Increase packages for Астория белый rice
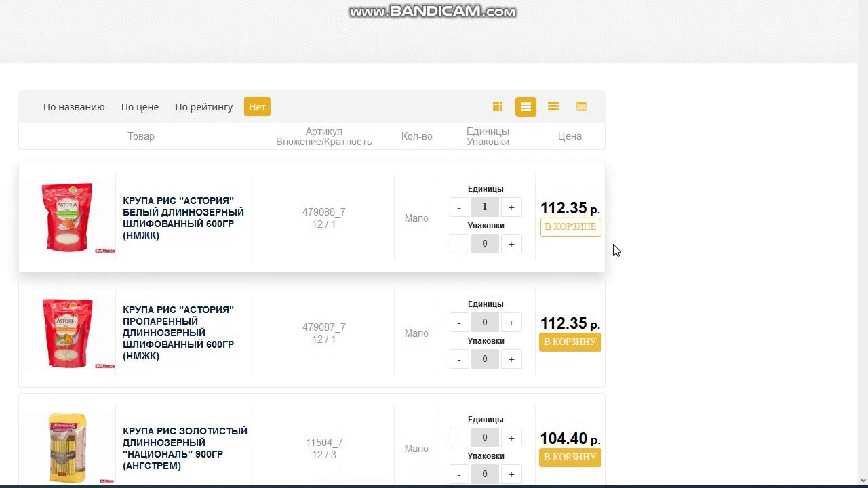868x488 pixels. [511, 244]
